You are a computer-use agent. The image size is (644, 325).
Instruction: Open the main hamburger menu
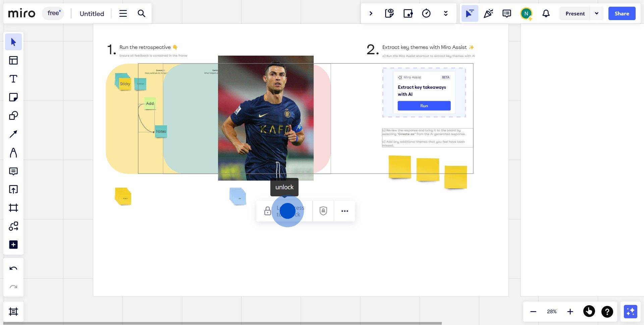[x=123, y=13]
